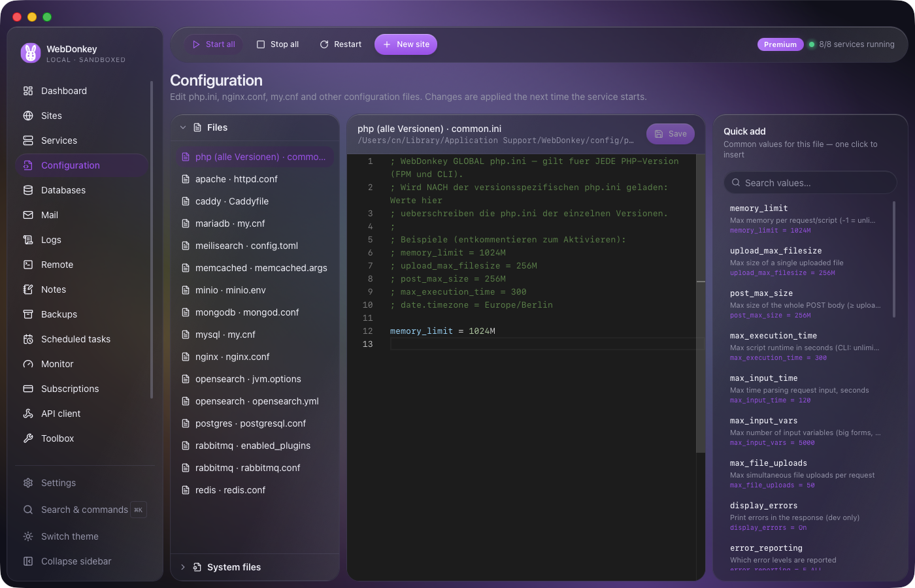Screen dimensions: 915x588
Task: Click the 8/8 services running status
Action: 852,44
